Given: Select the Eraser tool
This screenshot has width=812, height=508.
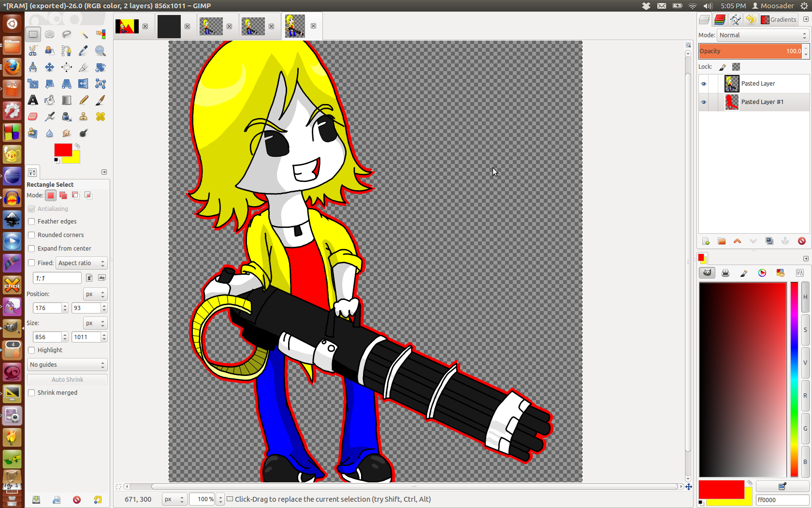Looking at the screenshot, I should coord(33,117).
